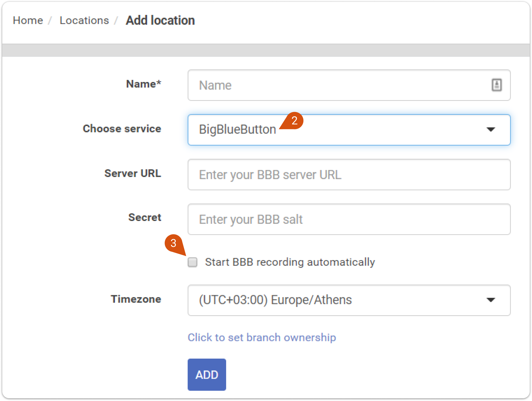Click to set branch ownership link
The width and height of the screenshot is (532, 401).
point(262,337)
